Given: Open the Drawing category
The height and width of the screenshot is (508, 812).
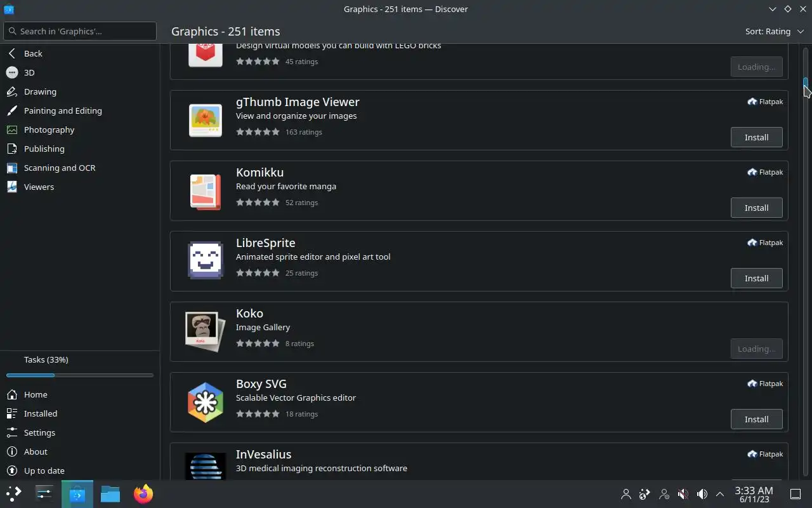Looking at the screenshot, I should click(x=80, y=91).
